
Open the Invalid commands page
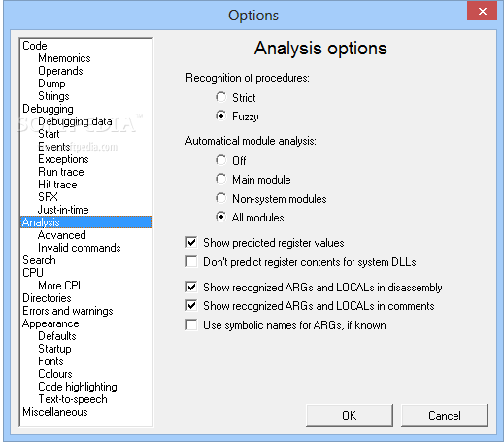pyautogui.click(x=80, y=248)
